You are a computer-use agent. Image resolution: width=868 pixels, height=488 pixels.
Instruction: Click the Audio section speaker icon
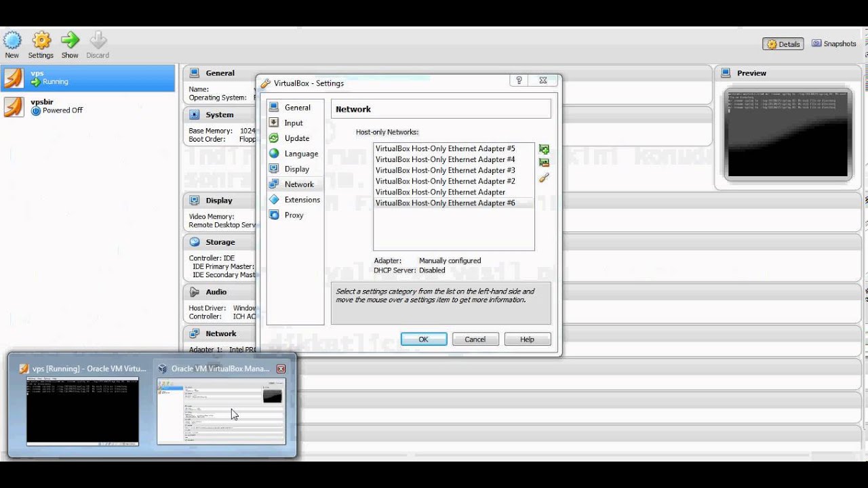pyautogui.click(x=195, y=292)
